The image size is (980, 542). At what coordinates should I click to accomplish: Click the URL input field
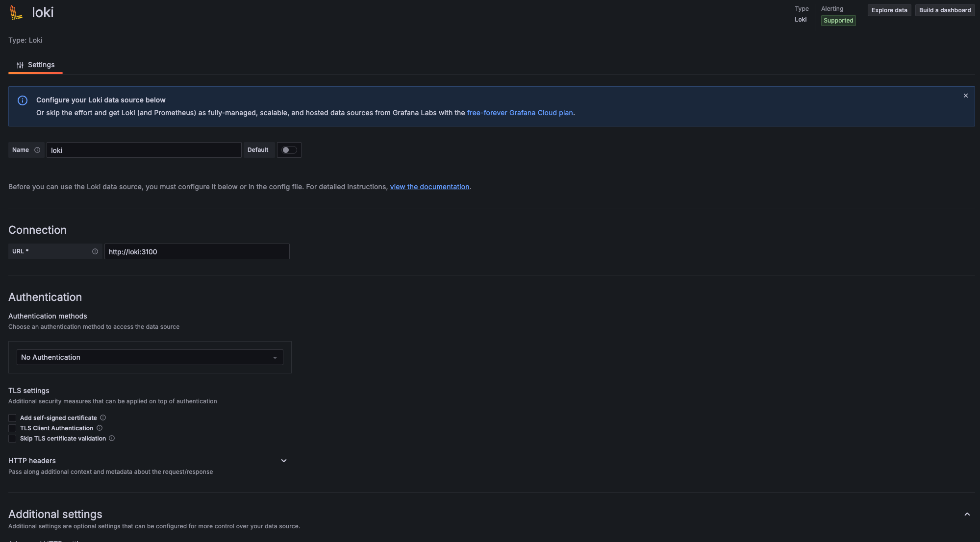(x=197, y=251)
